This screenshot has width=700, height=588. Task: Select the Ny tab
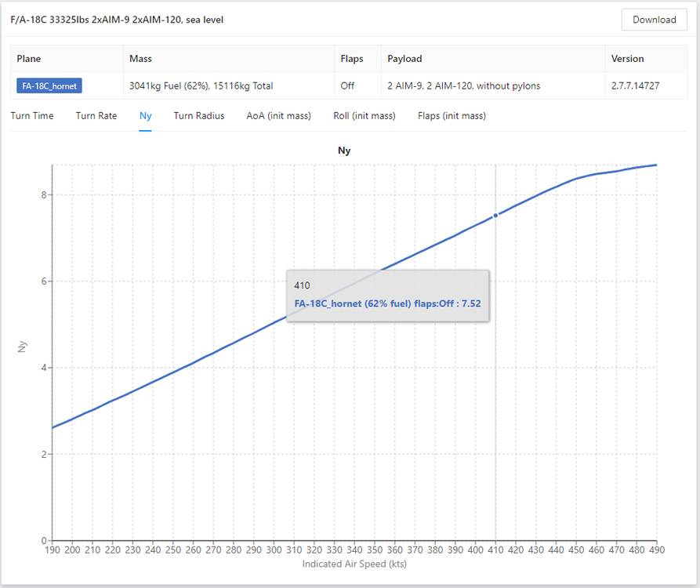(x=145, y=116)
